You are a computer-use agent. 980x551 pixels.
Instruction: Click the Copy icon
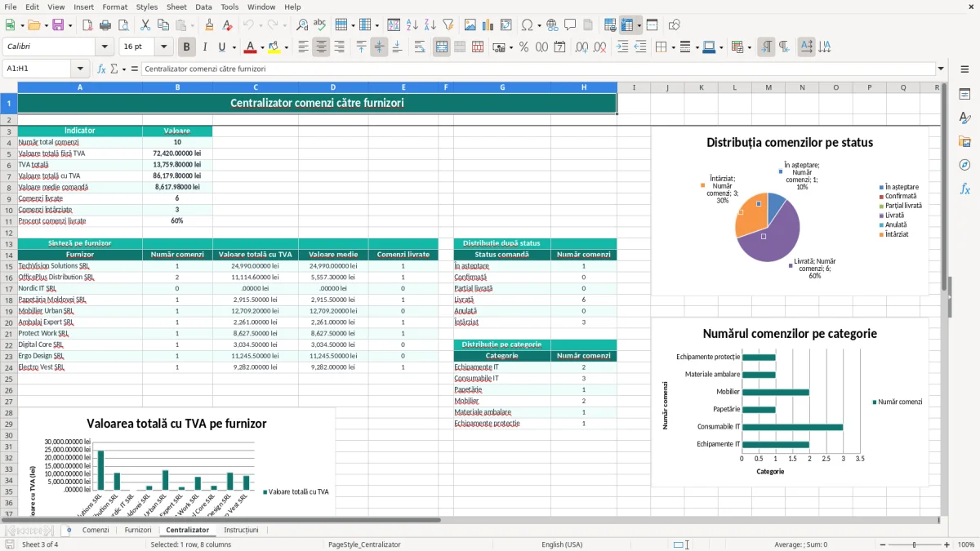163,25
